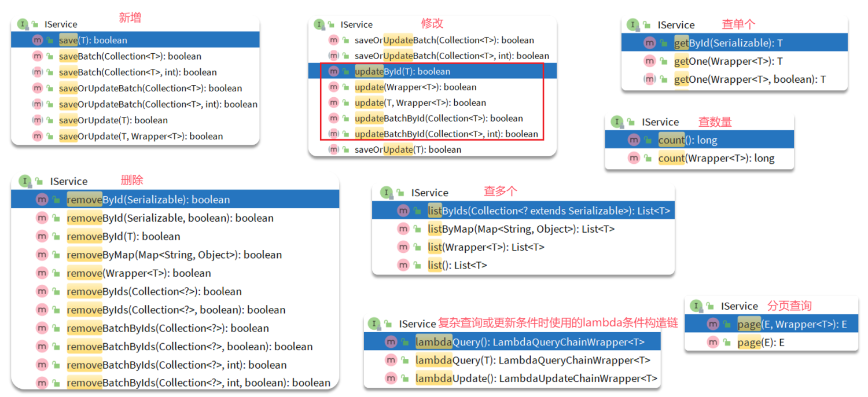
Task: Select the count(Wrapper<T>): long entry
Action: click(718, 157)
